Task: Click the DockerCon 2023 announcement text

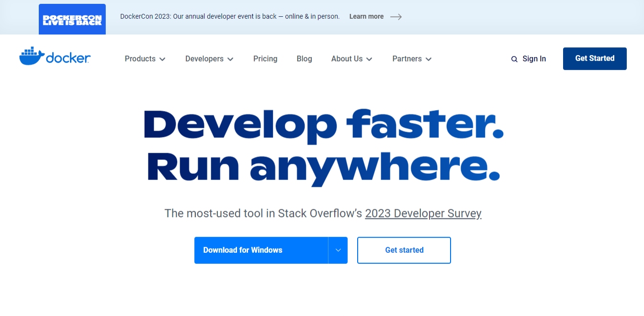Action: tap(230, 17)
